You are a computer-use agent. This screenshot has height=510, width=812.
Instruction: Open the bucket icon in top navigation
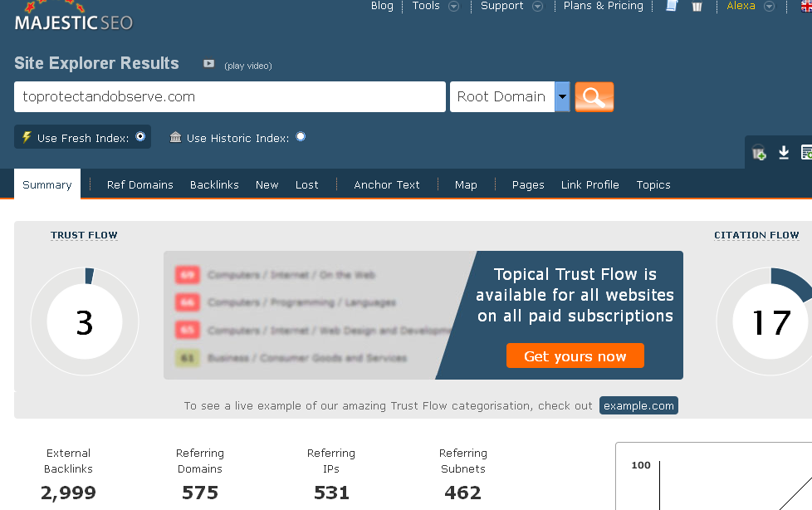(x=697, y=6)
